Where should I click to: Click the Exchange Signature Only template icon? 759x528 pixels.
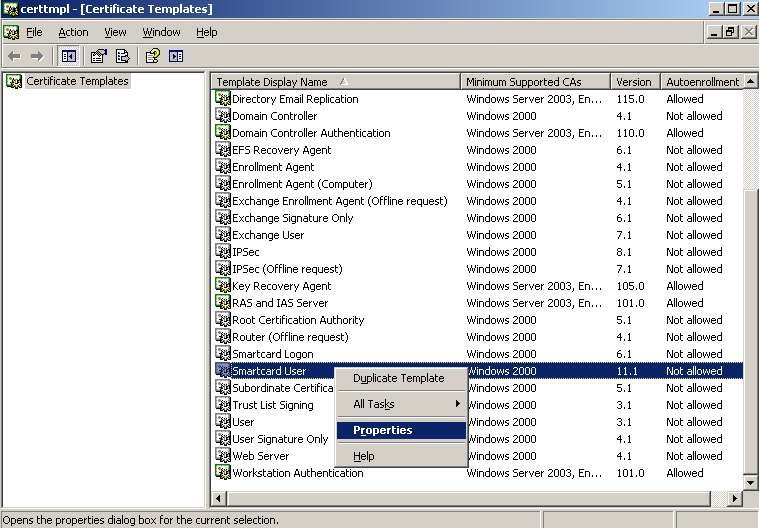(x=223, y=217)
